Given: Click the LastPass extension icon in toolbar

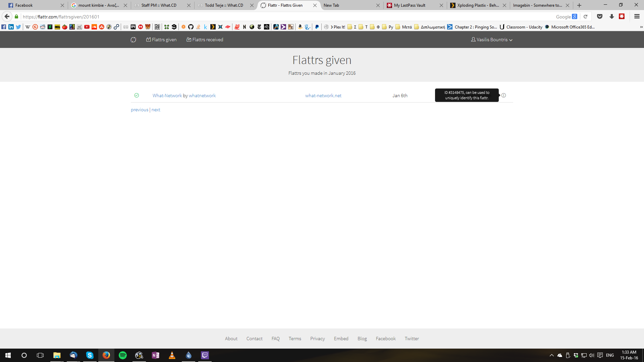Looking at the screenshot, I should click(622, 16).
